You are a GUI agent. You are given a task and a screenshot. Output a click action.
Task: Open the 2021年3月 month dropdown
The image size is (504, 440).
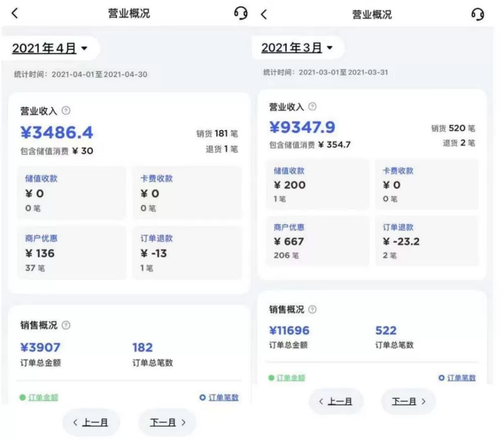[x=297, y=48]
